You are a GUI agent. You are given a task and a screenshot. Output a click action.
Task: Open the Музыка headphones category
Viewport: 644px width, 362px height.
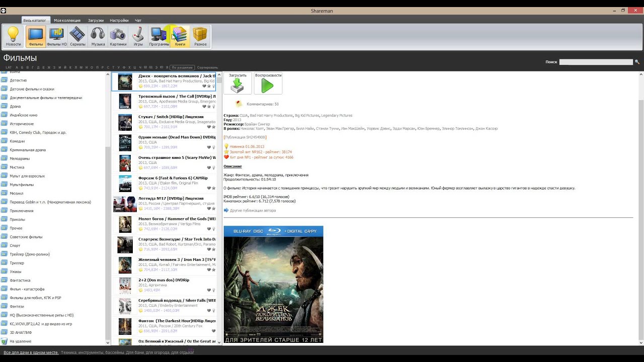coord(98,37)
